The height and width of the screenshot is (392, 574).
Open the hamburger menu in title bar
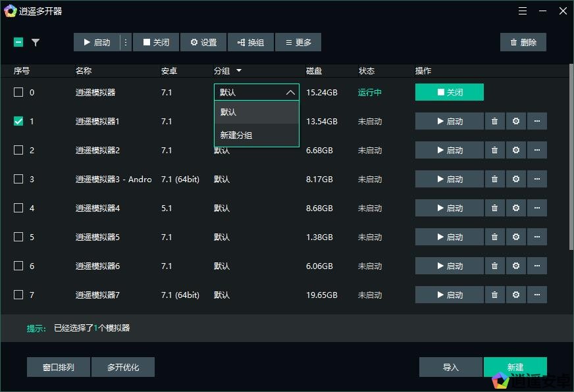[523, 11]
